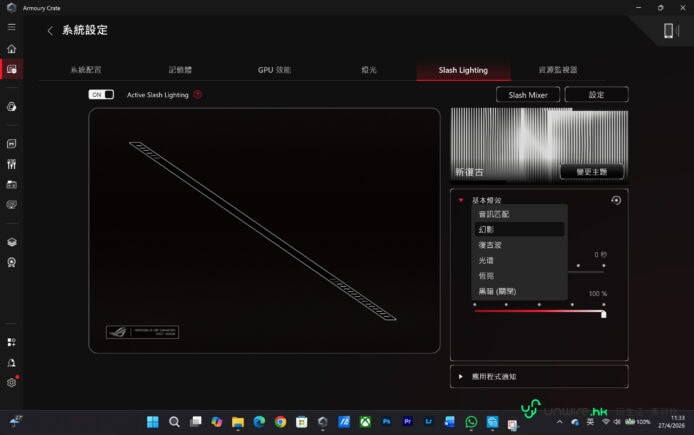Viewport: 694px width, 435px height.
Task: Open the four-squares grid icon in sidebar
Action: coord(12,342)
